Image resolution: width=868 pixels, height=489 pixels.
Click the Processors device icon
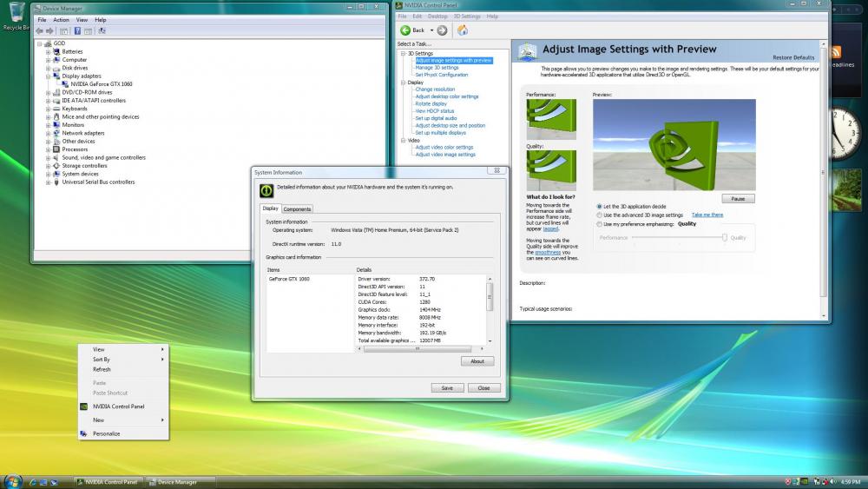tap(56, 149)
